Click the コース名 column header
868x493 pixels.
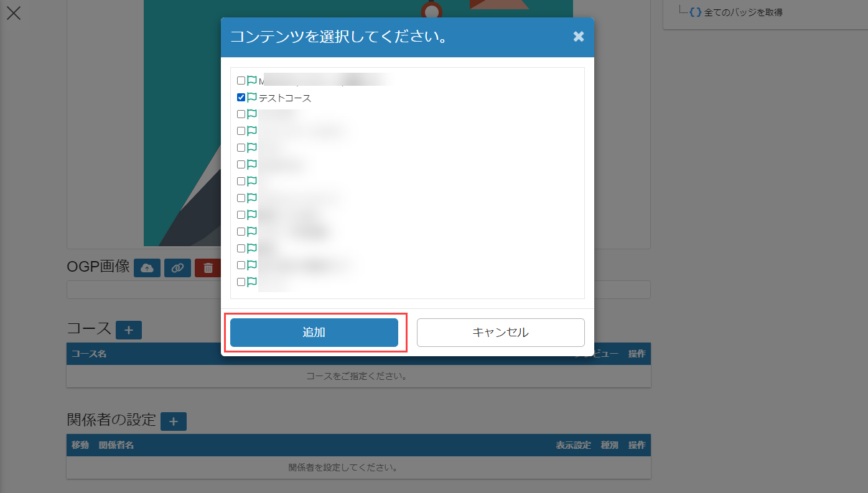point(89,354)
